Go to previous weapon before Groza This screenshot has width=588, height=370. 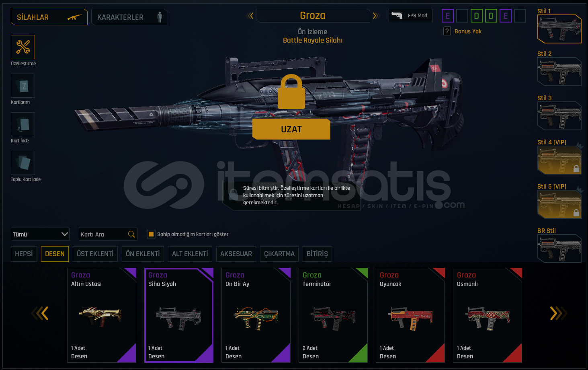click(x=250, y=16)
